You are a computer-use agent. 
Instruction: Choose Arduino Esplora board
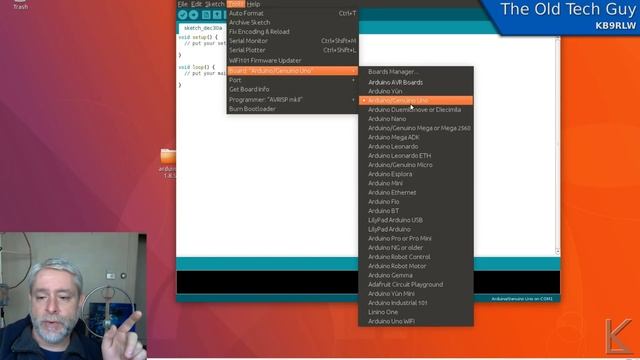coord(416,174)
